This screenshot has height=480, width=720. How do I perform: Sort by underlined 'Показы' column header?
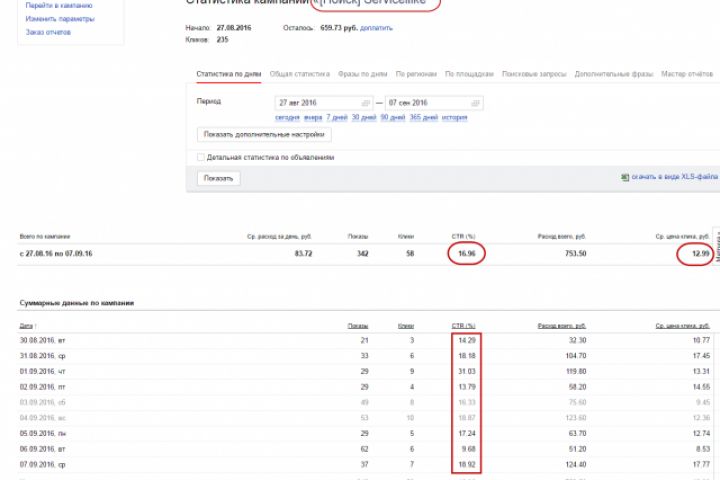pos(358,326)
